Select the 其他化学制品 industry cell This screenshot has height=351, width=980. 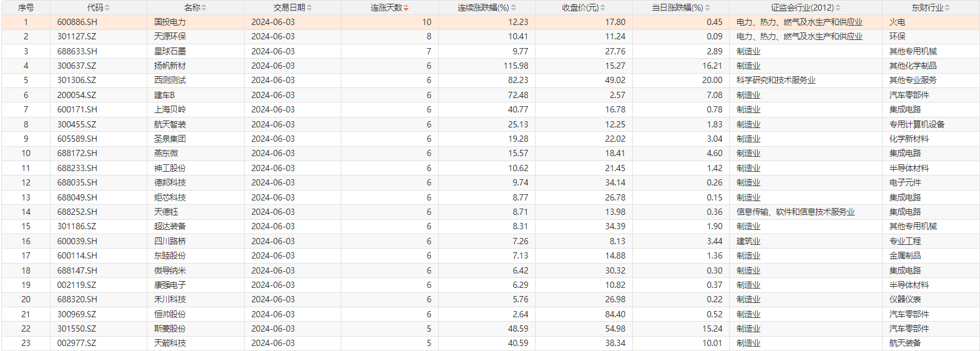pos(931,66)
